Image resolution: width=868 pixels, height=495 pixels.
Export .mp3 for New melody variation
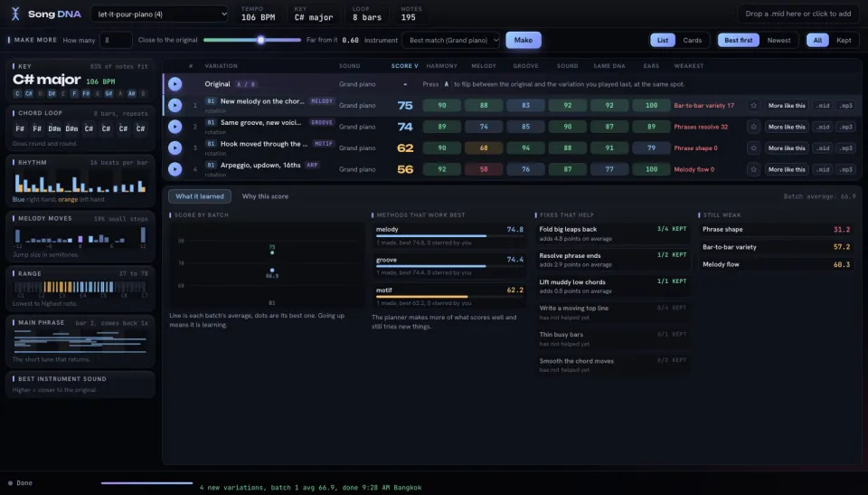click(846, 105)
